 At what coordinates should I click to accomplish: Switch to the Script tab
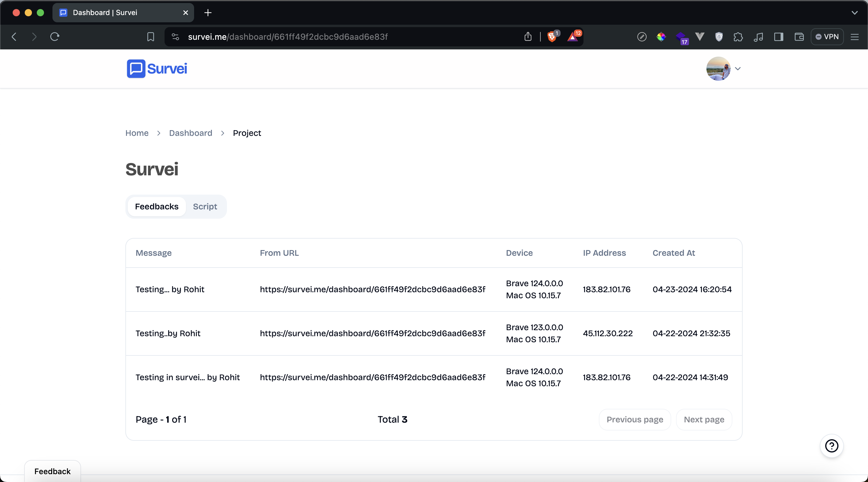coord(205,206)
